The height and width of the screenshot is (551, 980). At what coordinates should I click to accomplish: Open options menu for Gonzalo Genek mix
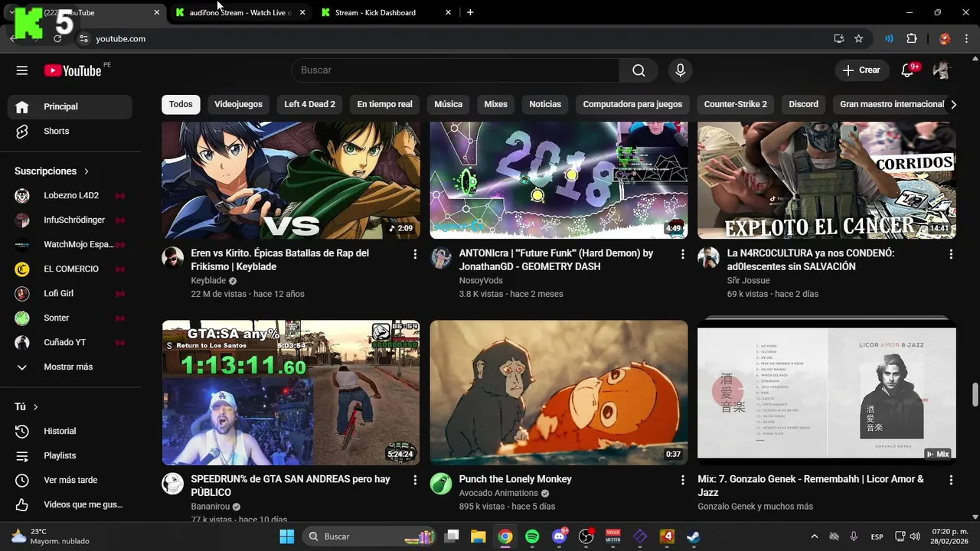pyautogui.click(x=951, y=481)
